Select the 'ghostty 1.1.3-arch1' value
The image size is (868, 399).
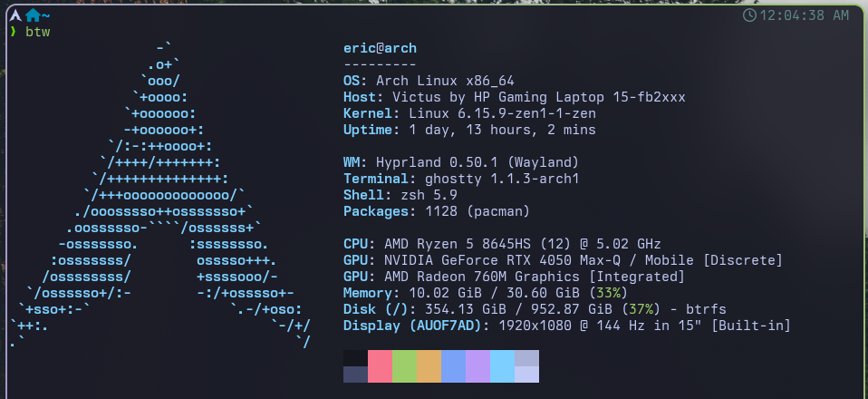pyautogui.click(x=502, y=179)
